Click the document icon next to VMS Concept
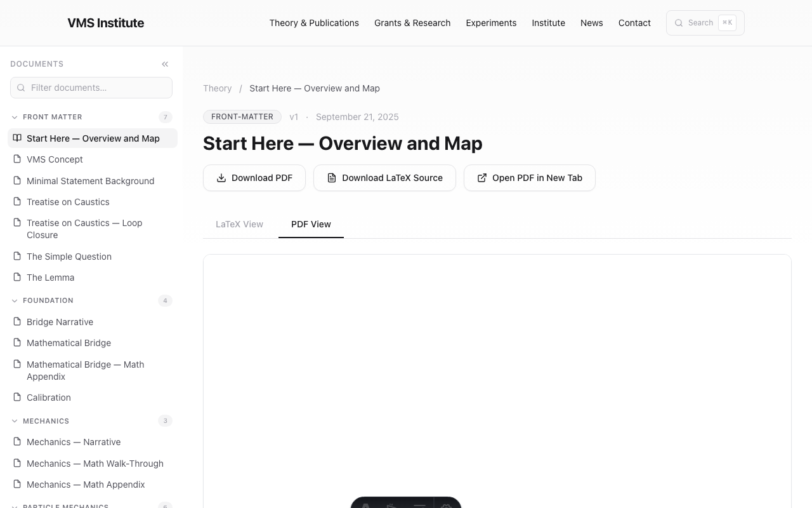This screenshot has height=508, width=812. [17, 159]
